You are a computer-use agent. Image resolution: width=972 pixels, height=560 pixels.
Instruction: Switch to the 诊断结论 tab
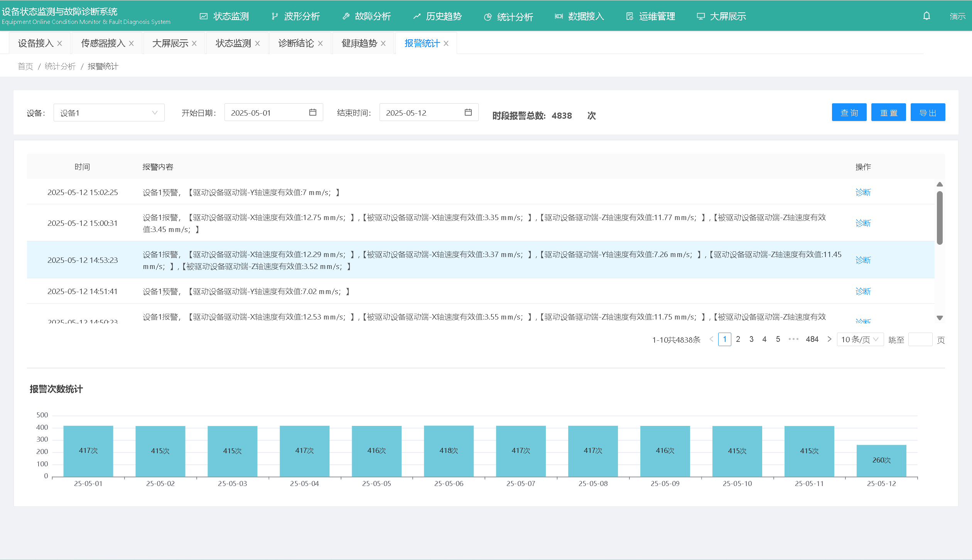pos(295,43)
